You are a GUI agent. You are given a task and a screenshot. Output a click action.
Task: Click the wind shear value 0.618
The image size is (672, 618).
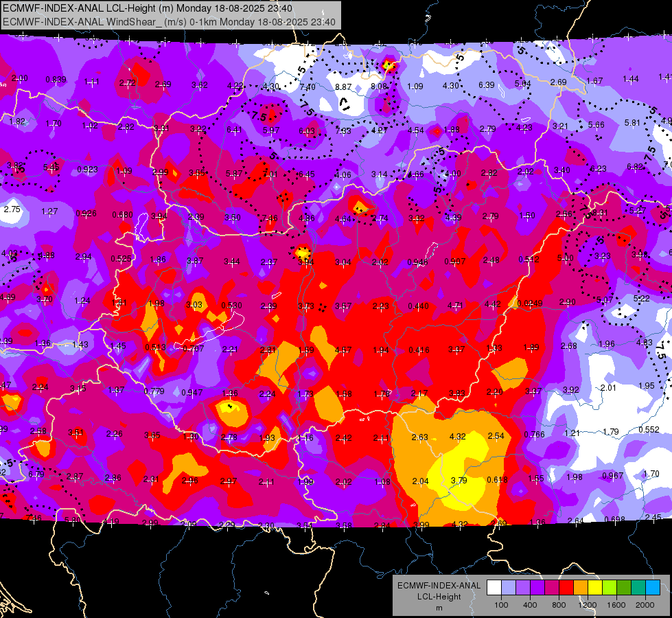coord(497,479)
